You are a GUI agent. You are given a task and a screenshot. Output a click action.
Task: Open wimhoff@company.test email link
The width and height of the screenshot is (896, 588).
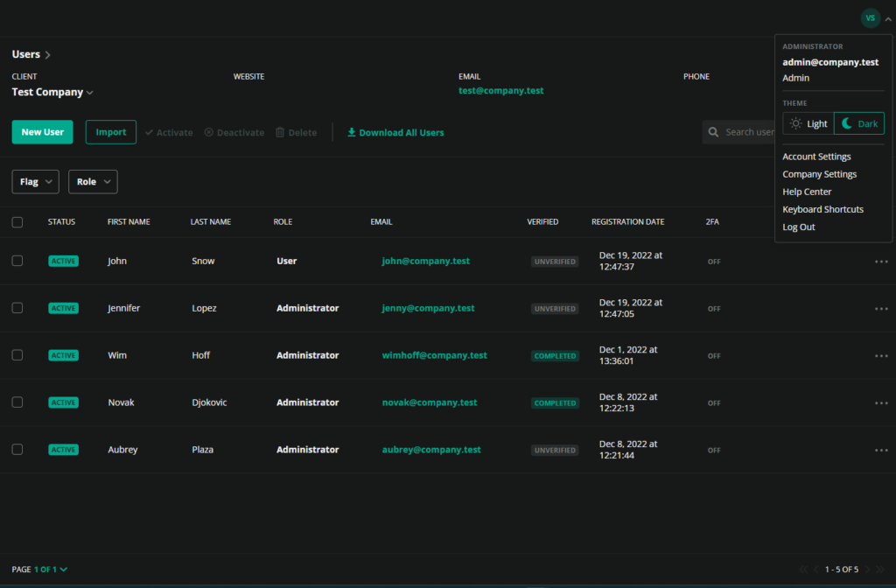pos(434,355)
